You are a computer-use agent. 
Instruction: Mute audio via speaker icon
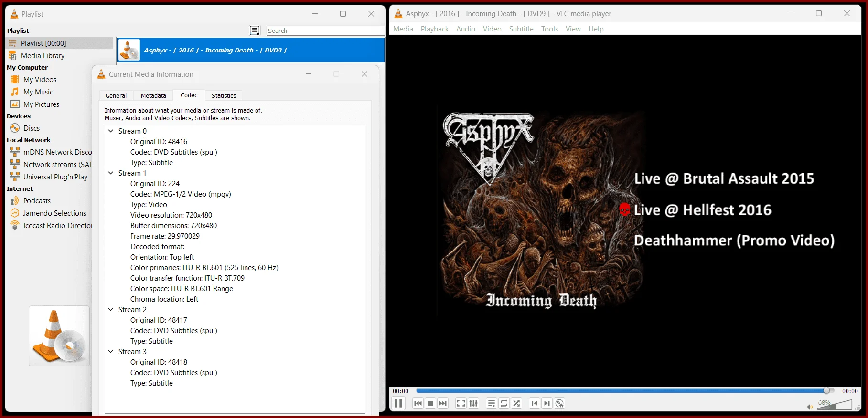pyautogui.click(x=810, y=407)
